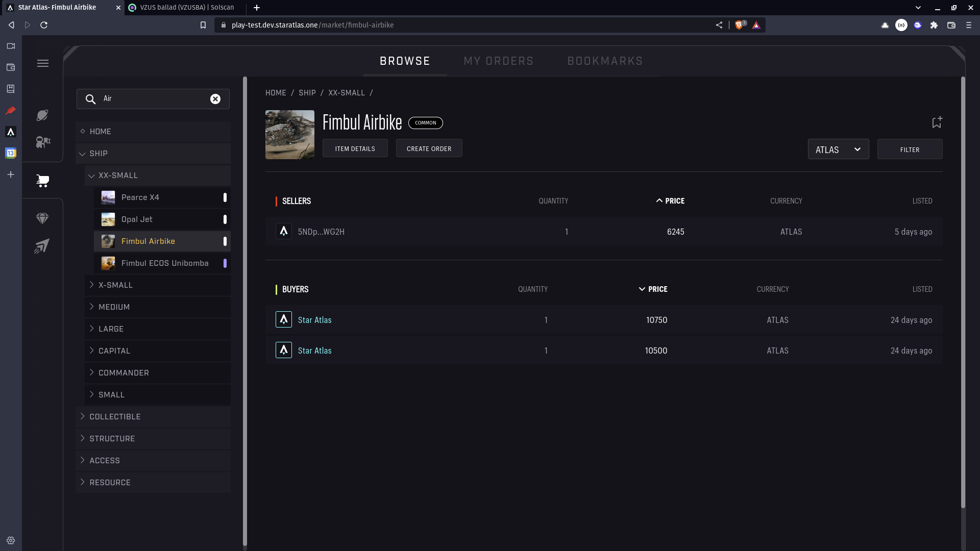The height and width of the screenshot is (551, 980).
Task: Sort sellers by PRICE column
Action: (x=670, y=201)
